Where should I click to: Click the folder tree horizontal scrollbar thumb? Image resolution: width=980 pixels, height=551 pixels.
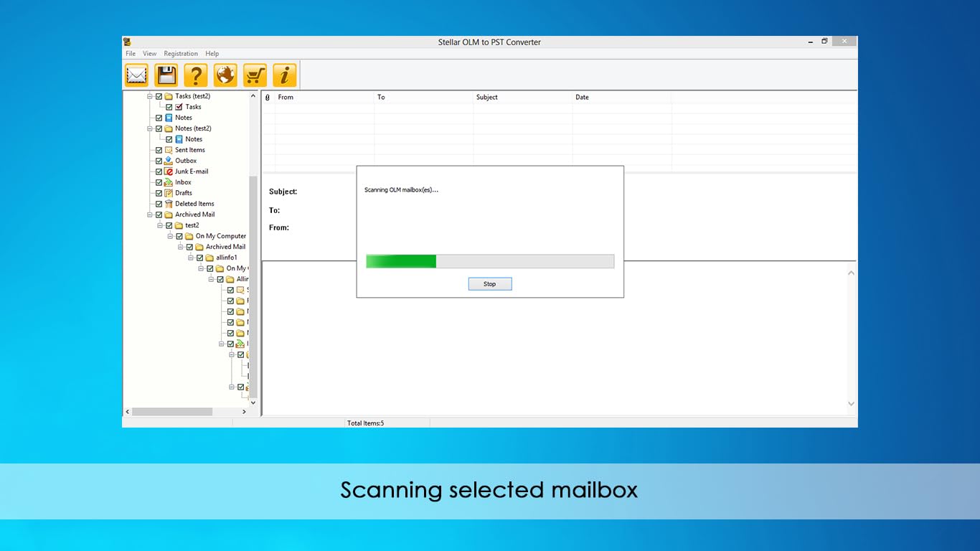point(172,412)
